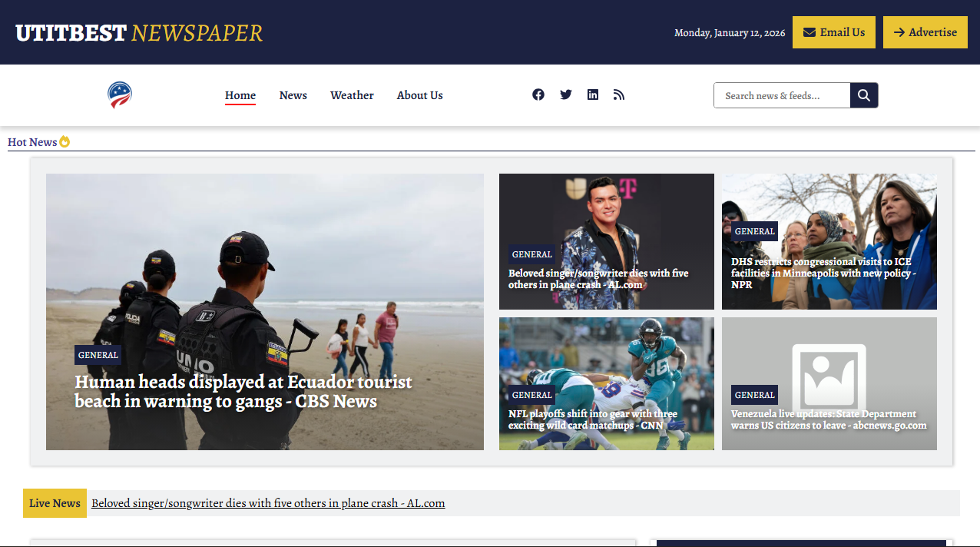Click the Live News ticker headline link
The width and height of the screenshot is (980, 547).
[x=268, y=503]
